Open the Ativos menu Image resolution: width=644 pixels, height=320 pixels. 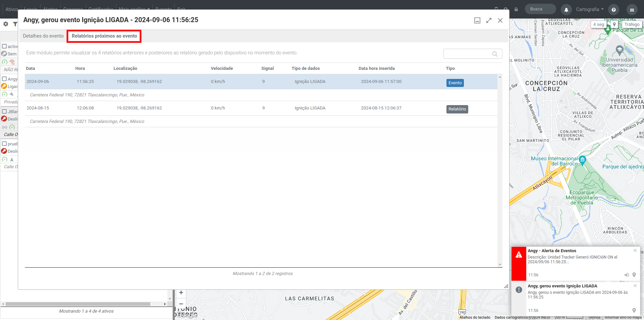click(12, 9)
